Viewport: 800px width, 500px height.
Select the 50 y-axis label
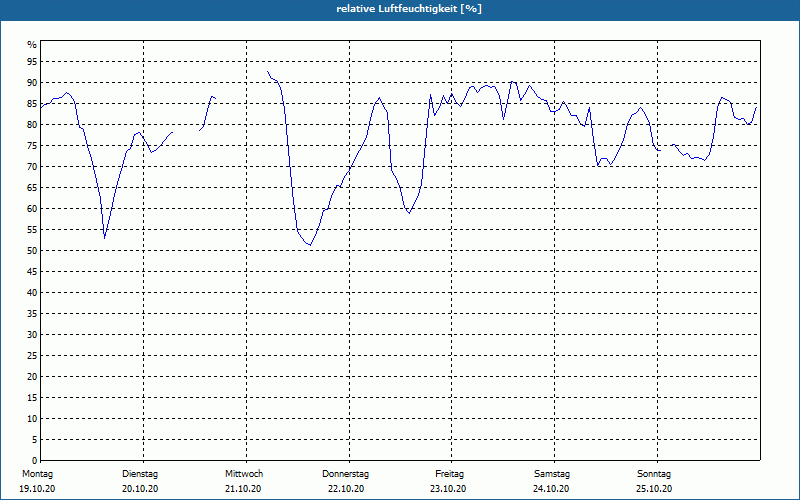(x=32, y=251)
